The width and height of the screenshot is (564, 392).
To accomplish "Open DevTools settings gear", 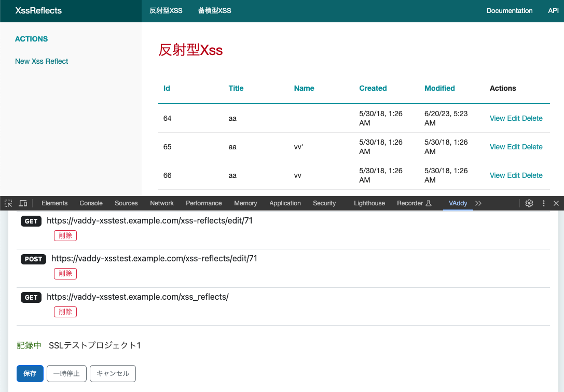I will click(x=529, y=203).
